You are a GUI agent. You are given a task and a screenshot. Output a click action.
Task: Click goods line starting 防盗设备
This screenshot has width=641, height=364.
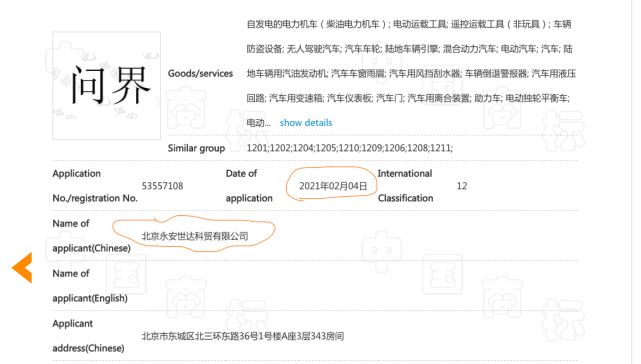point(409,49)
